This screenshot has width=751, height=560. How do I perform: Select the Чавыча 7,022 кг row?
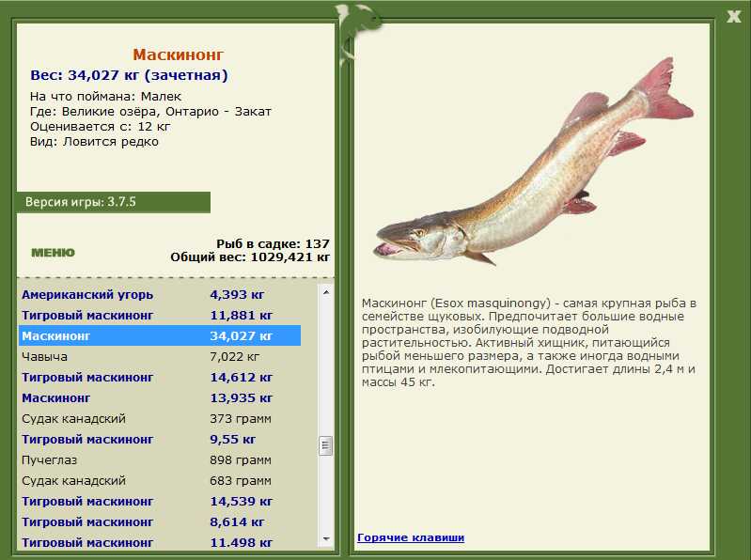160,357
